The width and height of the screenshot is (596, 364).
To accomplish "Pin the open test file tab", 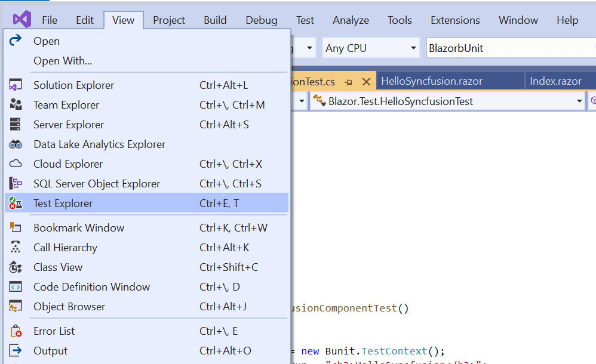I will point(348,82).
